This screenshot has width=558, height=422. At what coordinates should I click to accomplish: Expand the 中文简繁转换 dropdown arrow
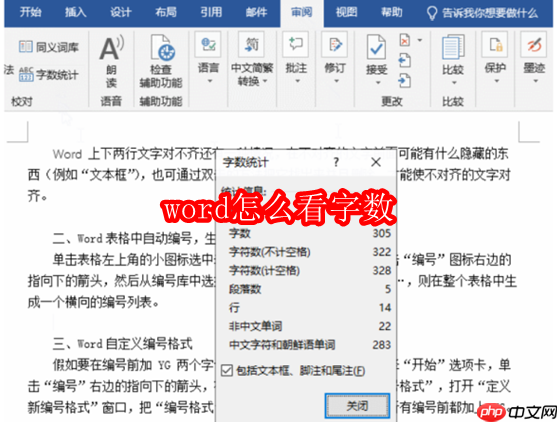pos(265,81)
